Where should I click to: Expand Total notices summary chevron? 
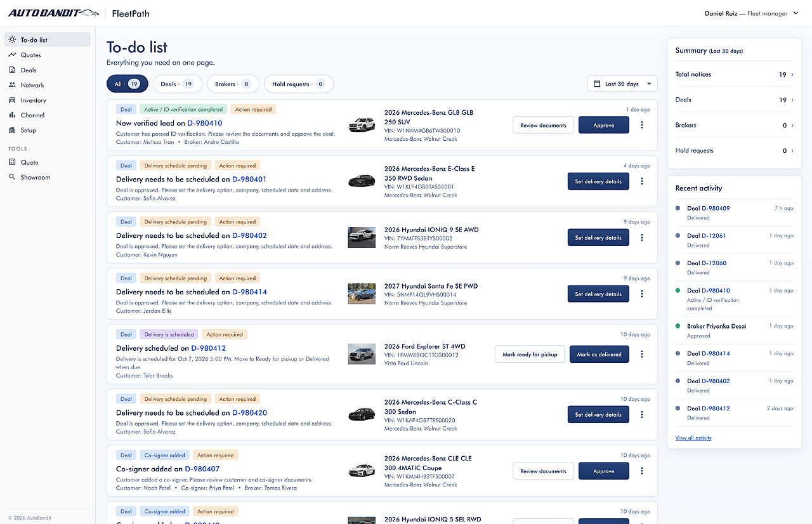click(792, 75)
